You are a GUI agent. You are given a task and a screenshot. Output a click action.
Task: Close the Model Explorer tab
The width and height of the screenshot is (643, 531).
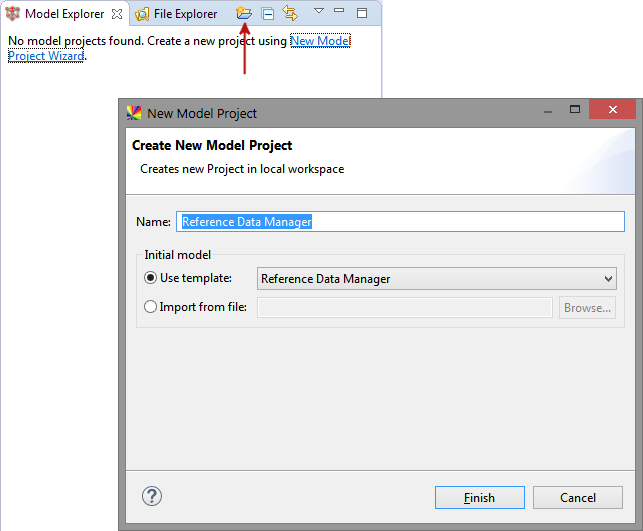point(117,14)
